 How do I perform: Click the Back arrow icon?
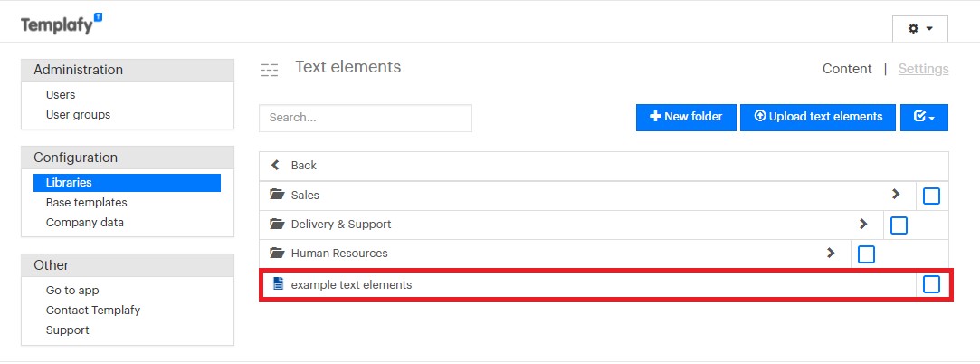point(275,165)
